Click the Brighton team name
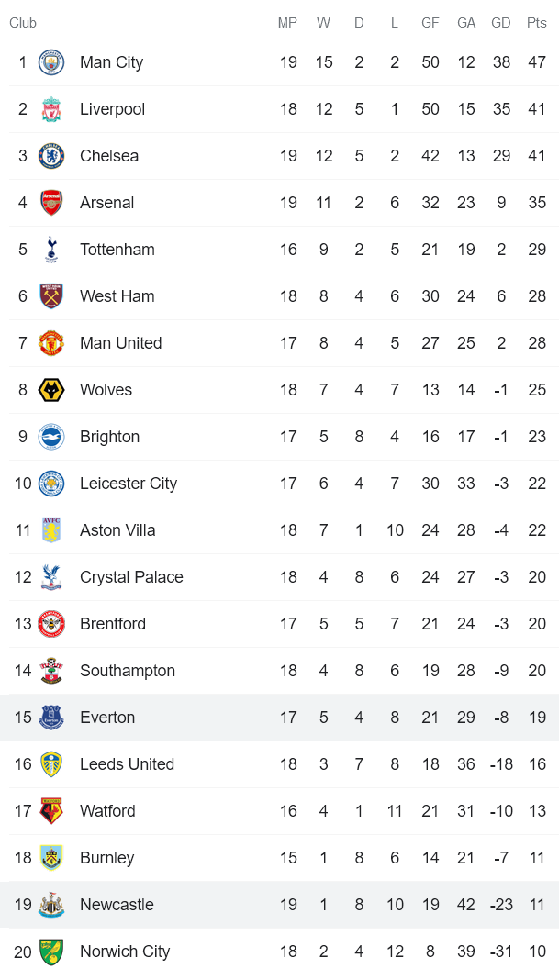559x980 pixels. [x=109, y=437]
